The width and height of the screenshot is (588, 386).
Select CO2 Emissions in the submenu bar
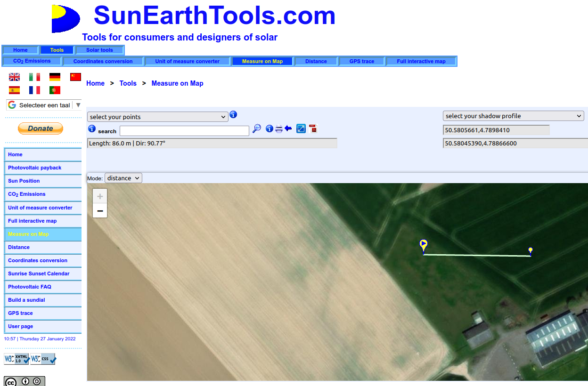(32, 61)
